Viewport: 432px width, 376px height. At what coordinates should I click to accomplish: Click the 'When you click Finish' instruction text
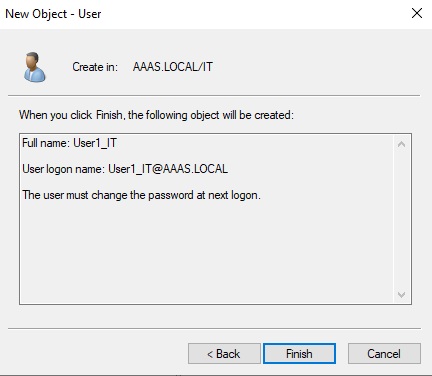click(x=156, y=115)
